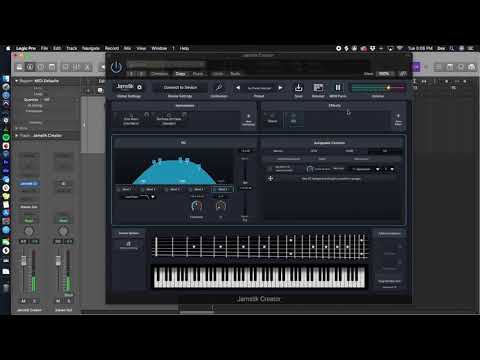Click the EQ Frequency knob
The width and height of the screenshot is (480, 360).
(x=197, y=207)
